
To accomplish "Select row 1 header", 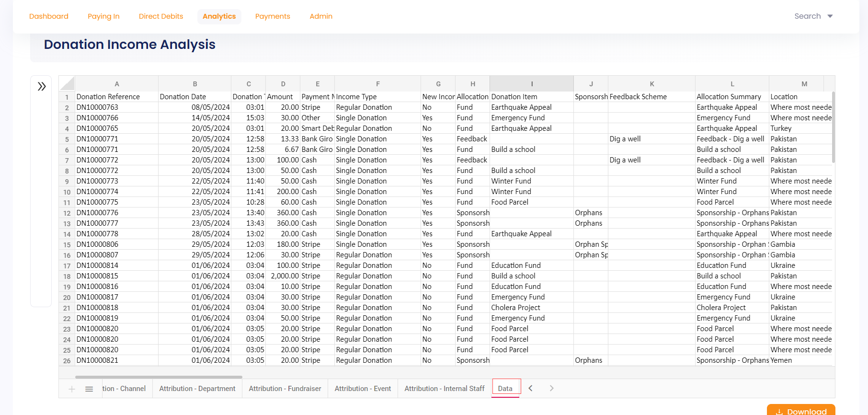I will (67, 97).
